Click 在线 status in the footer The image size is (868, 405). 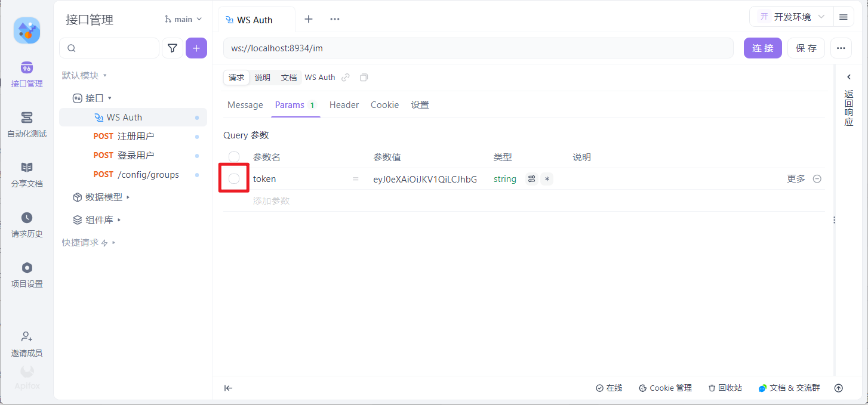click(609, 388)
